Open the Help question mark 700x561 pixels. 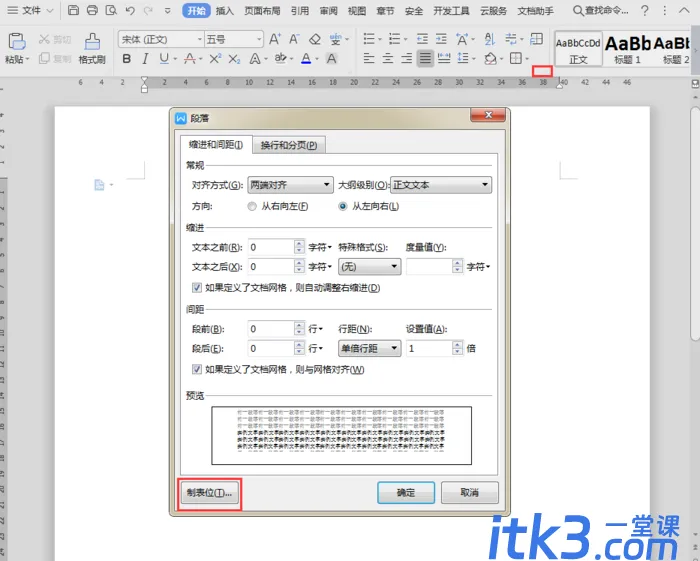645,10
